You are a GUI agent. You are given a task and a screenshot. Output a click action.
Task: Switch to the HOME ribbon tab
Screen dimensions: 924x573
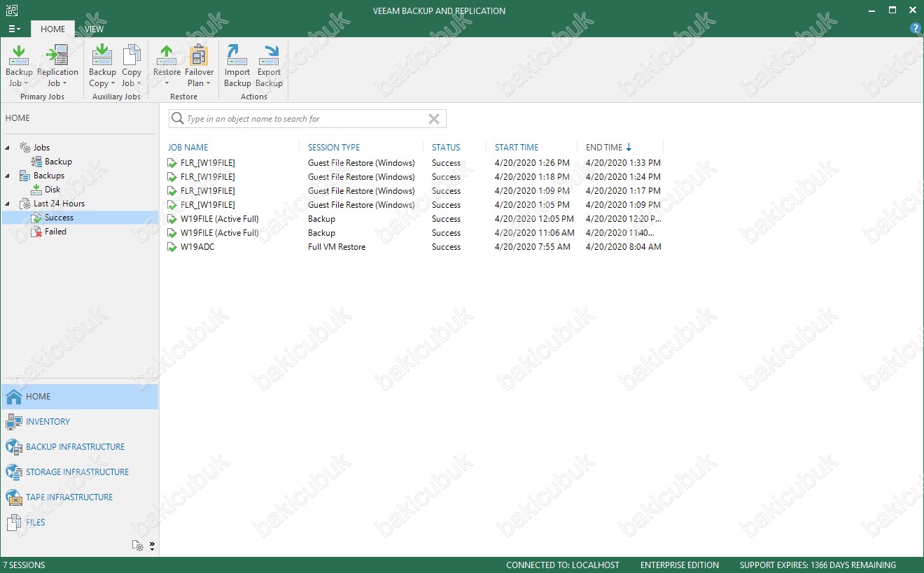click(52, 29)
